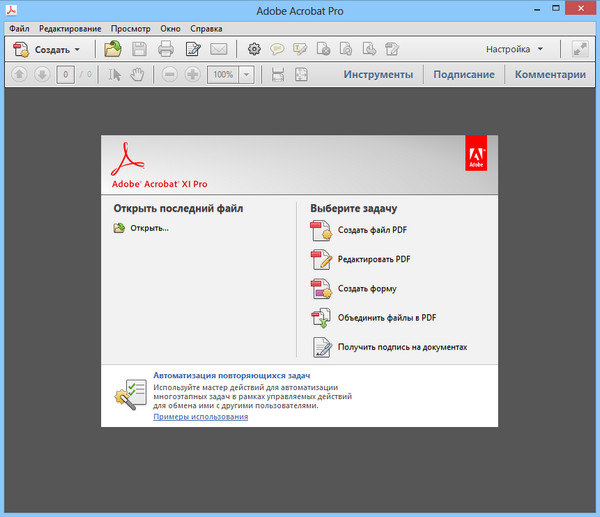Image resolution: width=600 pixels, height=517 pixels.
Task: Choose Объединить файлы в PDF task
Action: click(x=386, y=318)
